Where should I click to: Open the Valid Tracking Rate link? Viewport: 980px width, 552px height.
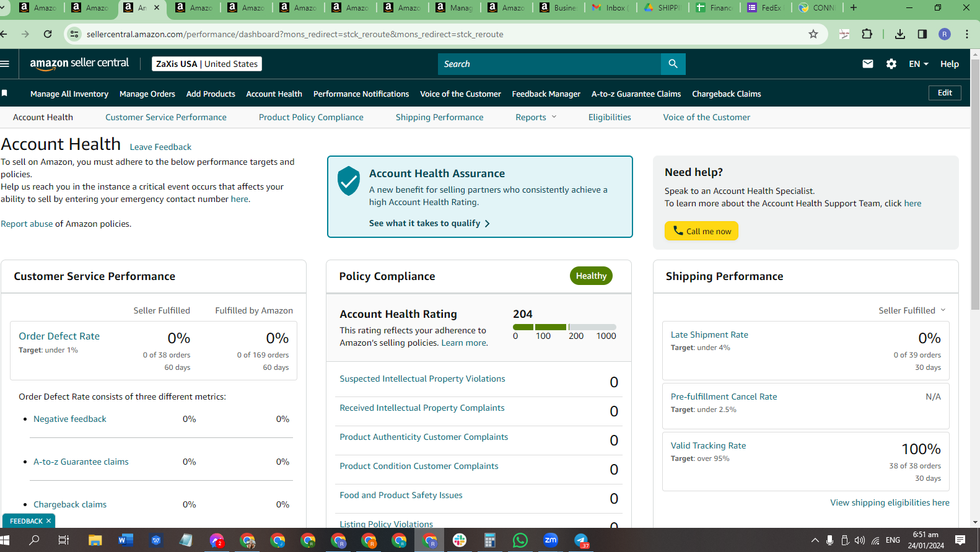pyautogui.click(x=708, y=445)
